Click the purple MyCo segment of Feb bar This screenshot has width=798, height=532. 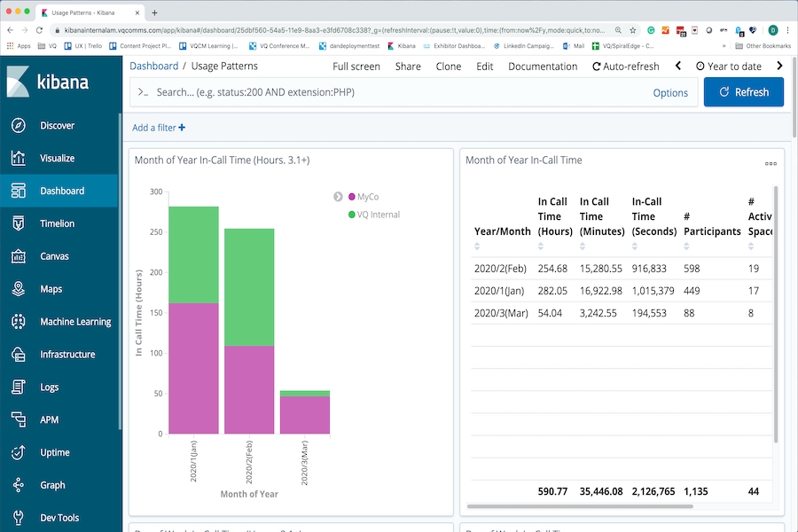tap(249, 389)
